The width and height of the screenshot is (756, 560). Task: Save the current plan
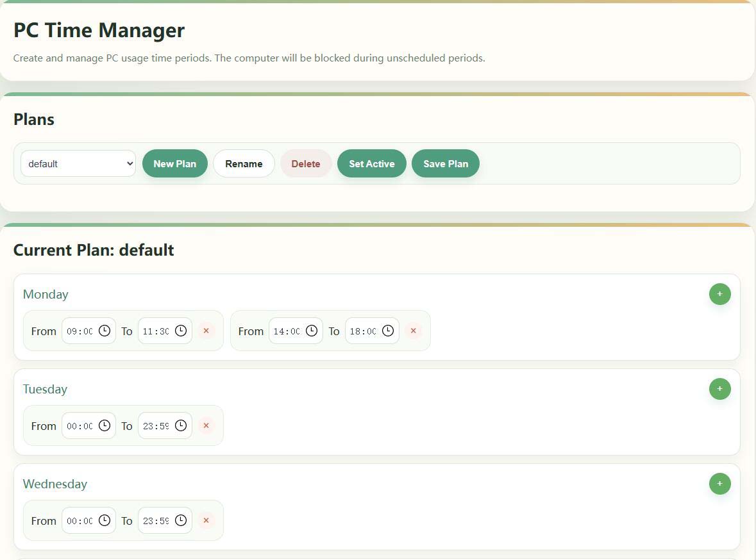446,164
